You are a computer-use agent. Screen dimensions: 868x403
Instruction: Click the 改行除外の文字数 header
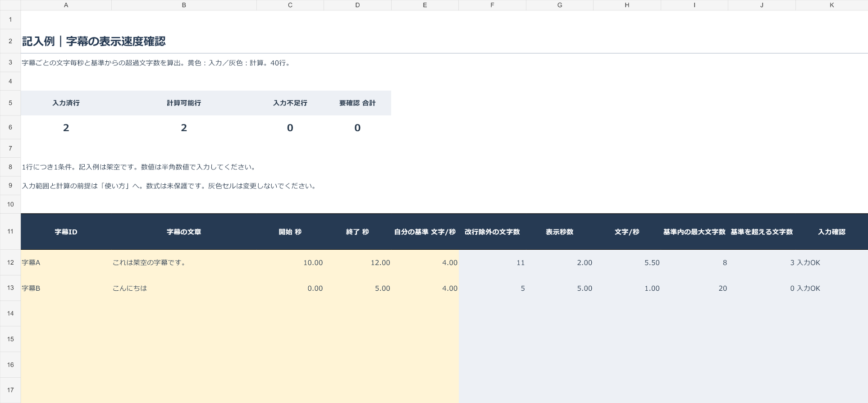[x=492, y=232]
